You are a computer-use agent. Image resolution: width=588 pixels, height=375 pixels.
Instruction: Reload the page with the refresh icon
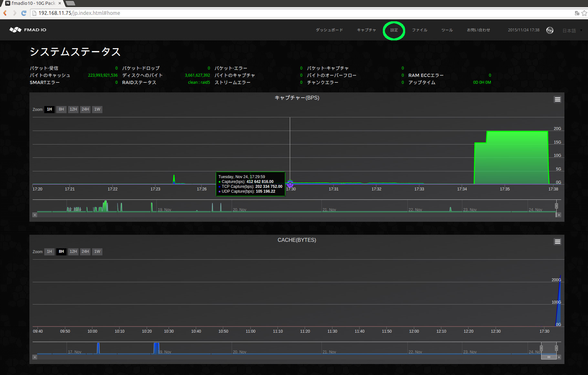23,13
